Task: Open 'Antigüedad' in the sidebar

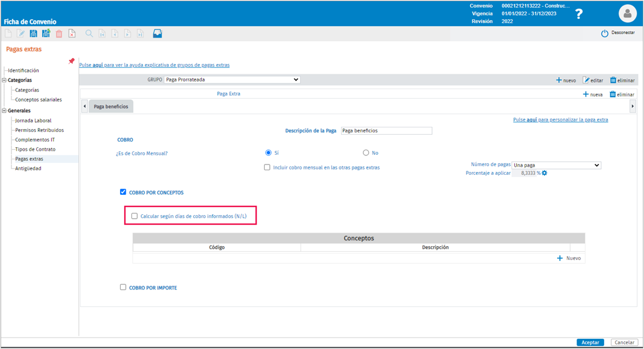Action: (28, 169)
